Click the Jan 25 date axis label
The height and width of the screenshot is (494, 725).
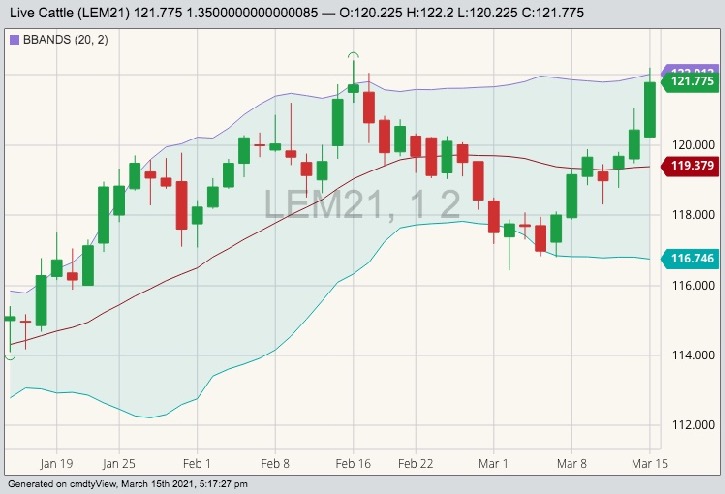tap(119, 463)
